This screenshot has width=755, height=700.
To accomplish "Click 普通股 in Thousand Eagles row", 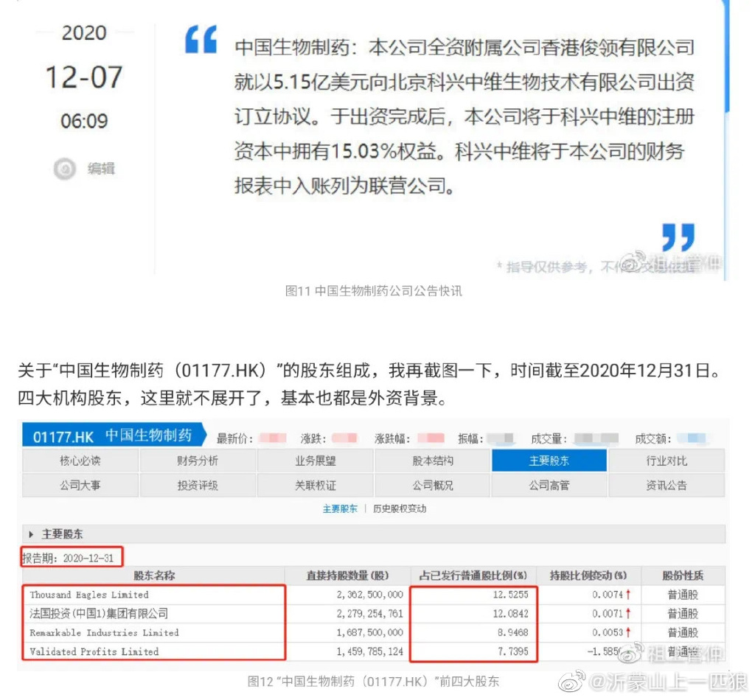I will pyautogui.click(x=682, y=595).
